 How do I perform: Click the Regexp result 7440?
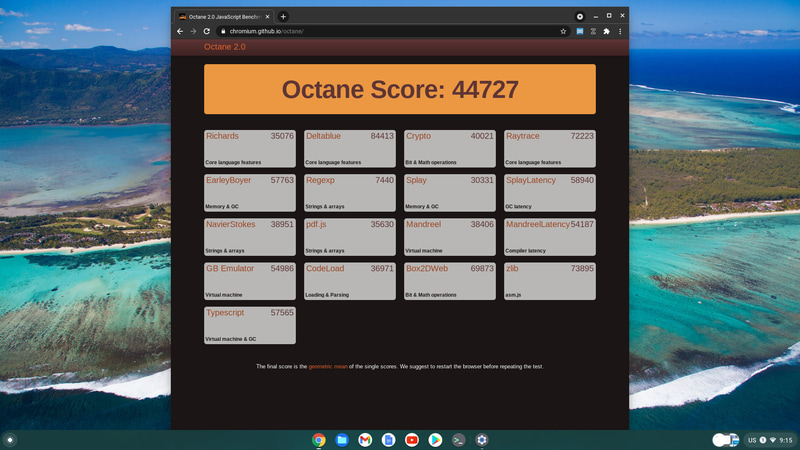[x=384, y=180]
